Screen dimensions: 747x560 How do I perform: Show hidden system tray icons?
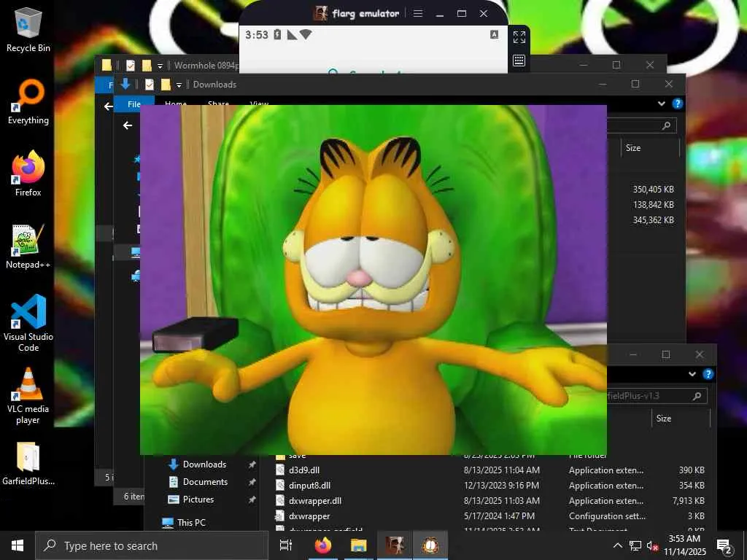(x=617, y=545)
